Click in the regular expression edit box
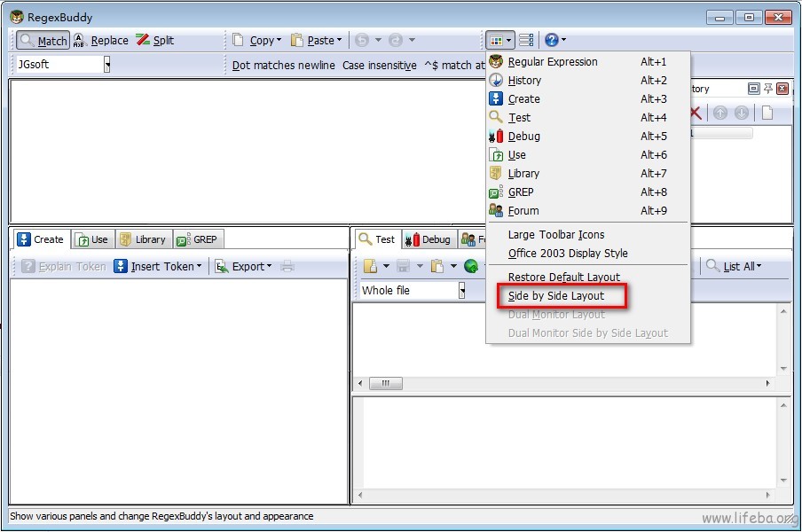The width and height of the screenshot is (802, 532). (x=248, y=152)
